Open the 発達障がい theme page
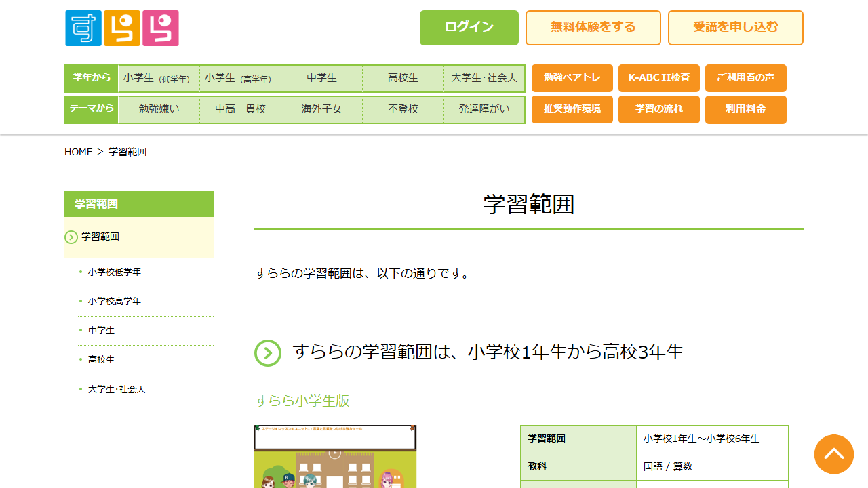Screen dimensions: 868x488 point(484,110)
